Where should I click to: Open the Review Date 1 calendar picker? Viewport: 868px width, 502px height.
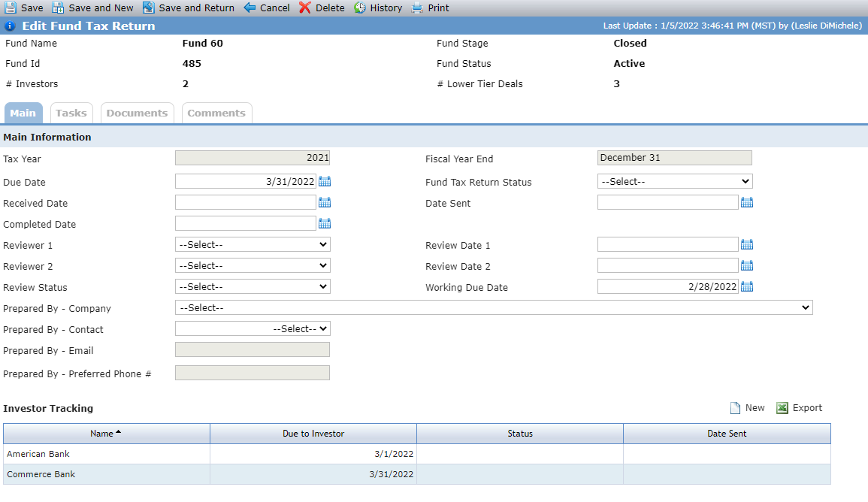(747, 245)
